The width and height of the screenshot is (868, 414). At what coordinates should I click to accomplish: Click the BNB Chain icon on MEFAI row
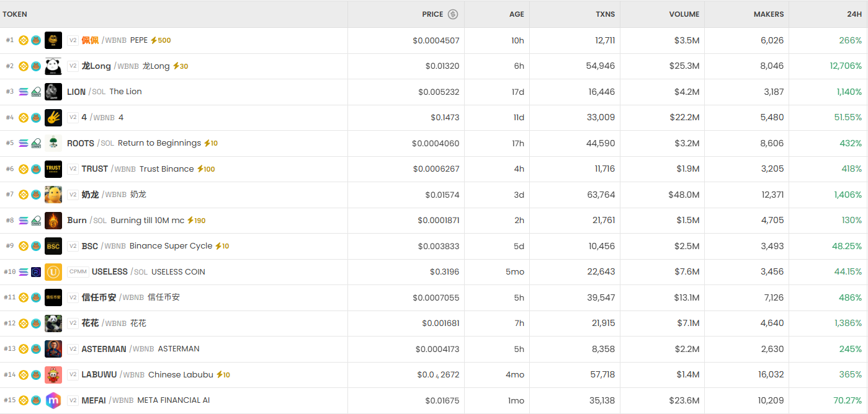coord(24,400)
